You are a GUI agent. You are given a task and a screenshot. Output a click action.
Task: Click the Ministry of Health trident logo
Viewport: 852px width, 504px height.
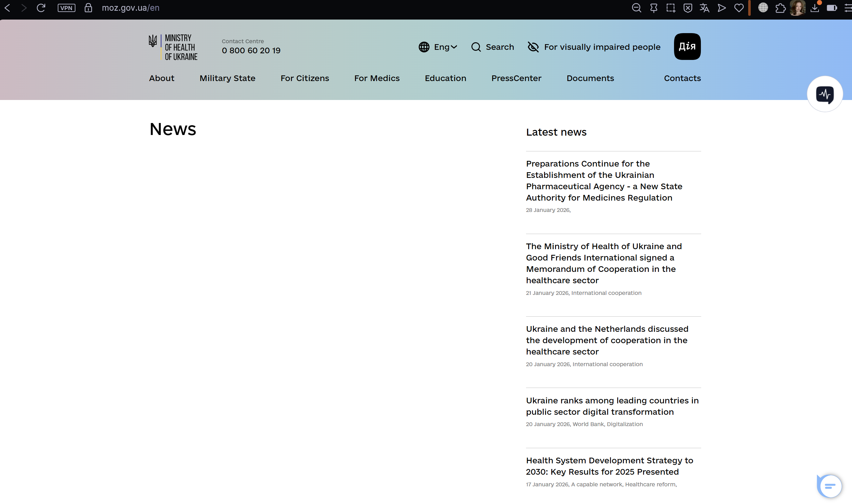(153, 41)
